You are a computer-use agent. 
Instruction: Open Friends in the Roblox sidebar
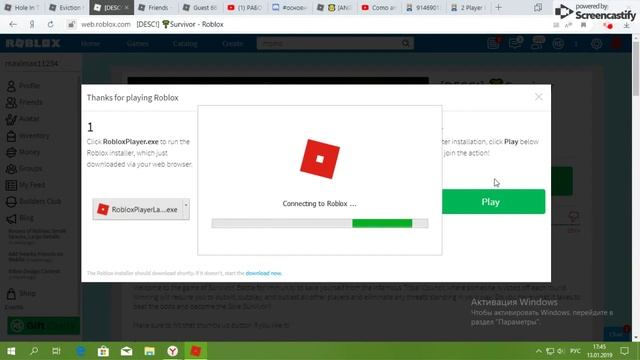[24, 102]
